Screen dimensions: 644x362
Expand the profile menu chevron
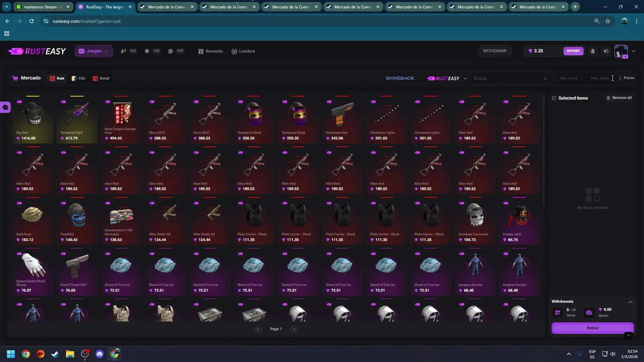(x=633, y=51)
